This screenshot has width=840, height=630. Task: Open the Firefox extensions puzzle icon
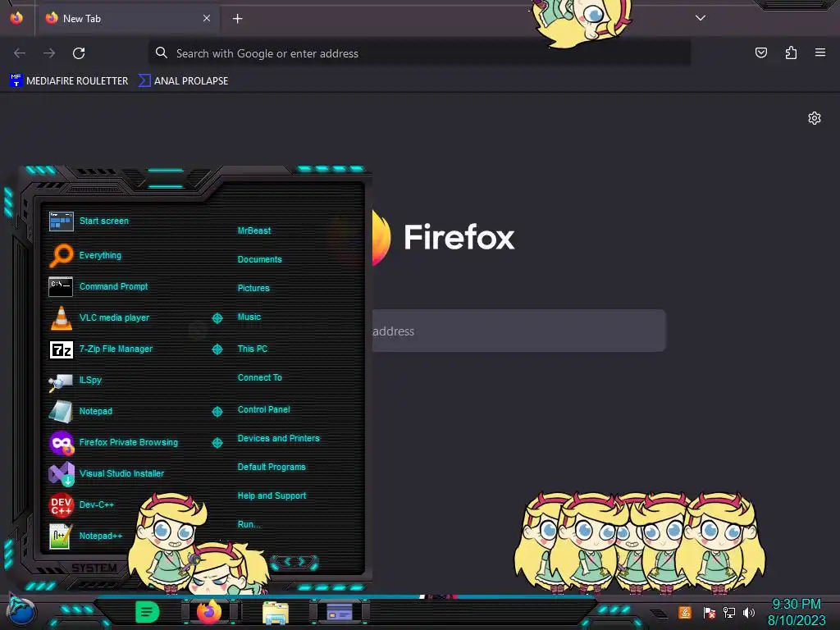point(791,52)
